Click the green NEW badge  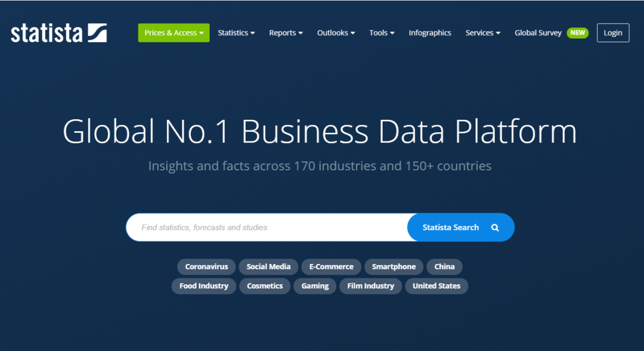pyautogui.click(x=577, y=33)
